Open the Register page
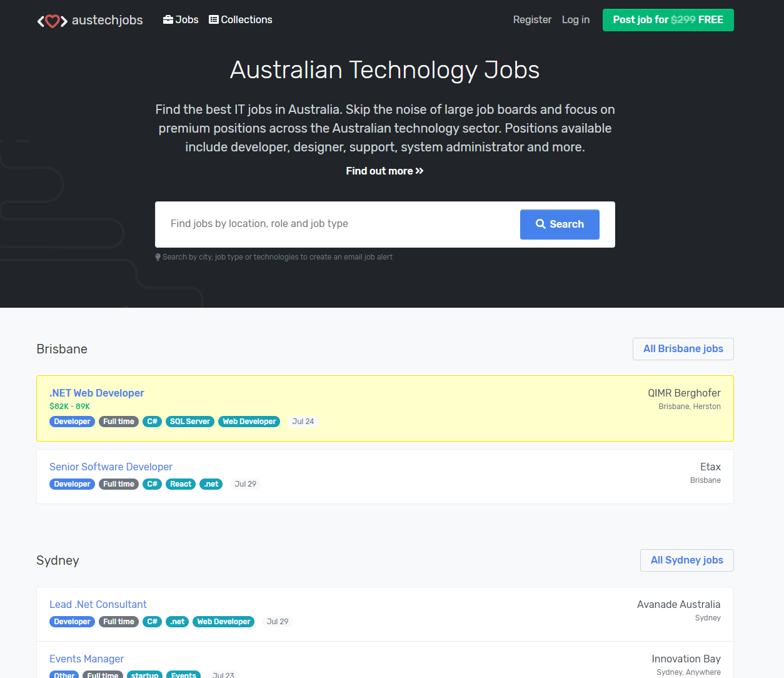Viewport: 784px width, 678px height. [532, 19]
